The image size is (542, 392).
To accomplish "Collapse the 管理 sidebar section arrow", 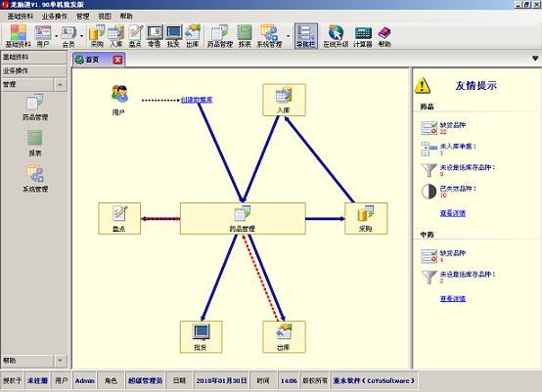I will coord(60,84).
